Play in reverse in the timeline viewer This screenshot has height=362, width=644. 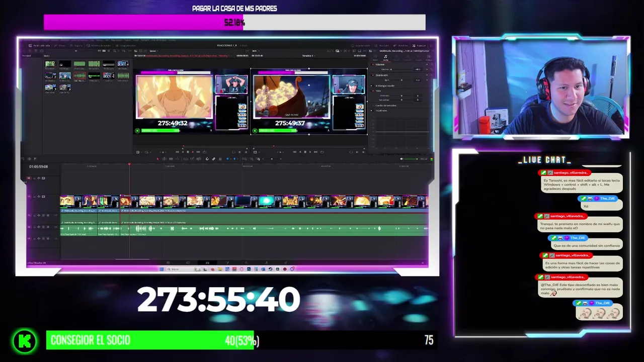[300, 152]
